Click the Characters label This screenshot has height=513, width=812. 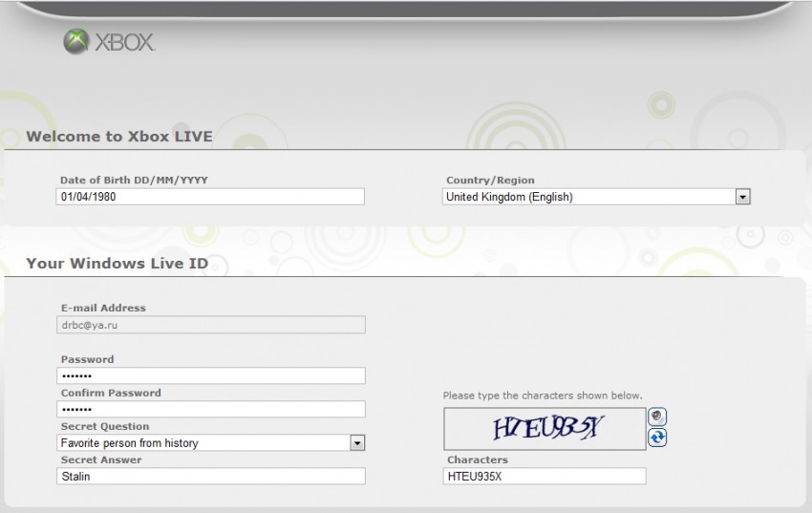click(478, 460)
